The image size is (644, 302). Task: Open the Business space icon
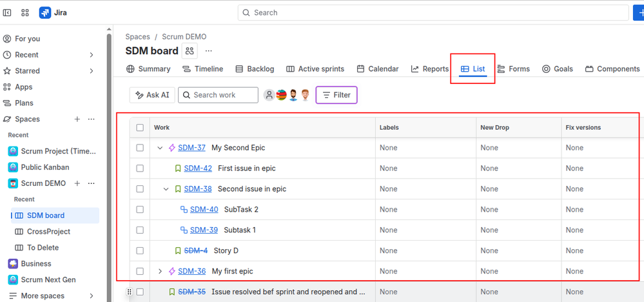point(13,264)
